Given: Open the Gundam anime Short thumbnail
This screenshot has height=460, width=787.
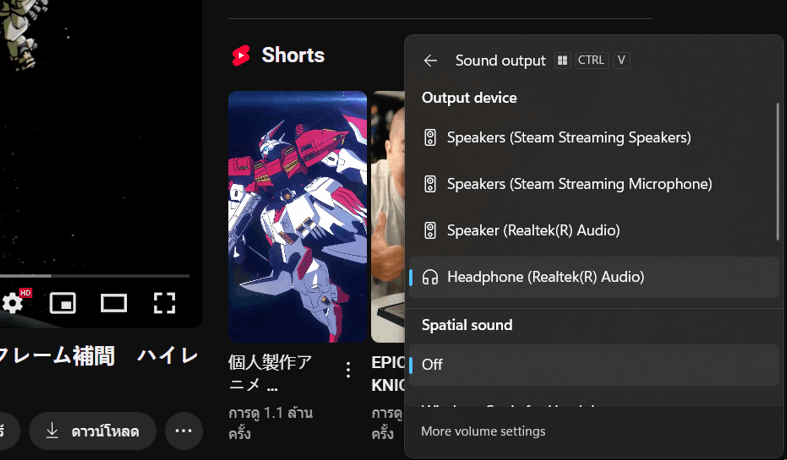Looking at the screenshot, I should (x=298, y=217).
